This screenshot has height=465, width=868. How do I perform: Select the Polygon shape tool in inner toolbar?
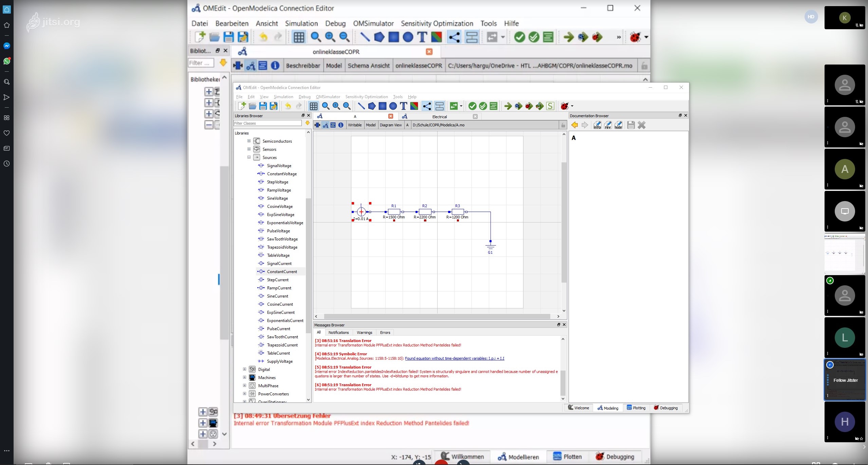pyautogui.click(x=372, y=106)
